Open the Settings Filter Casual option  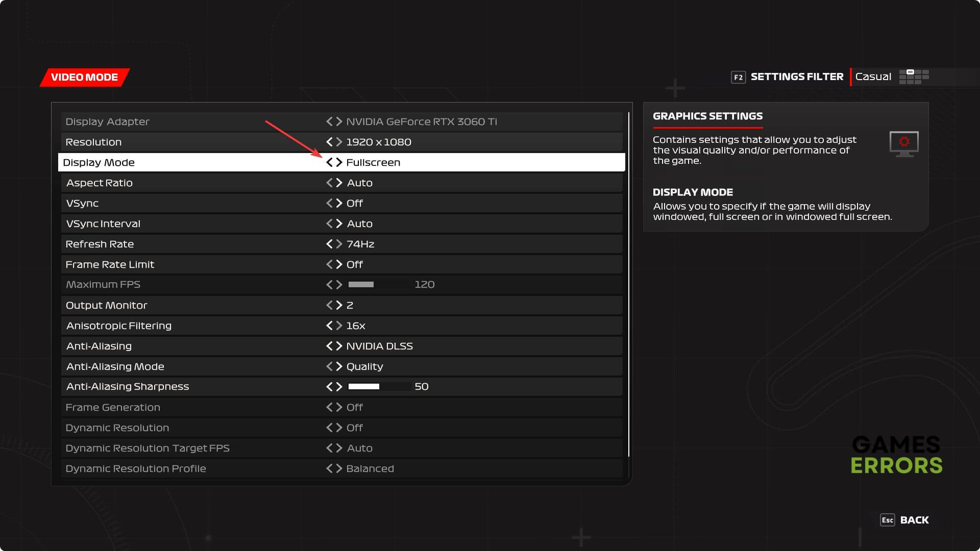point(873,77)
